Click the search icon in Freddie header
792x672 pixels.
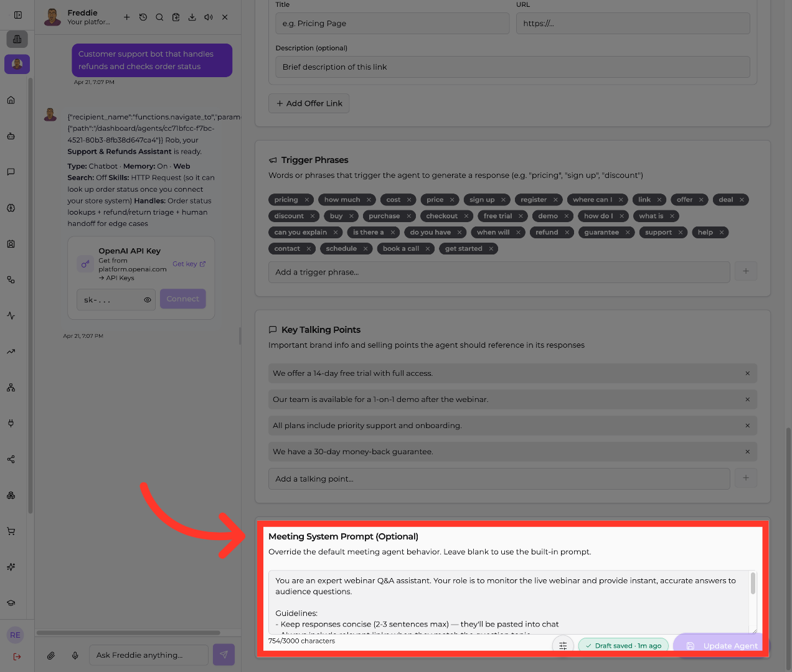pyautogui.click(x=159, y=17)
